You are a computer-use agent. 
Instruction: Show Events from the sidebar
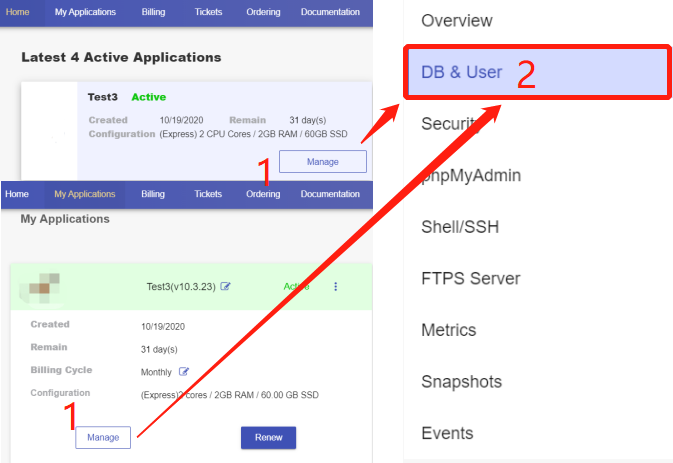(447, 434)
